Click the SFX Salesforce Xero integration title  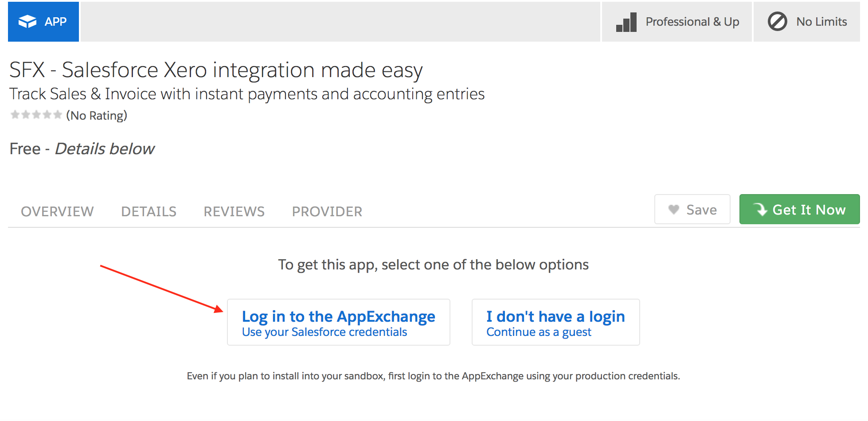click(x=216, y=70)
